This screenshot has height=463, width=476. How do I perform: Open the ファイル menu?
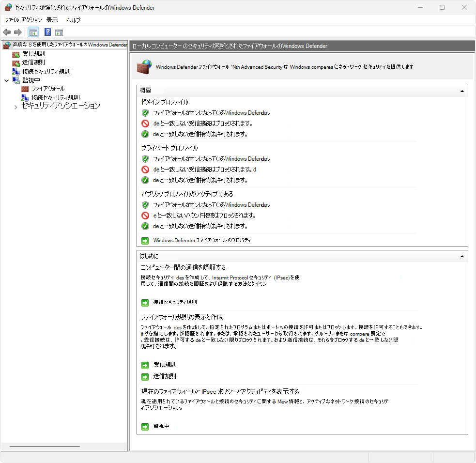coord(12,20)
